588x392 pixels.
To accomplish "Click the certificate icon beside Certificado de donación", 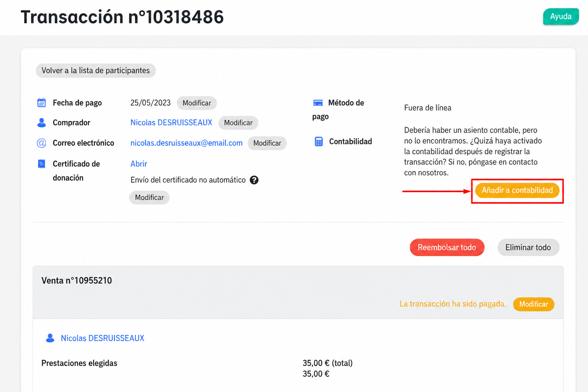I will [x=41, y=164].
